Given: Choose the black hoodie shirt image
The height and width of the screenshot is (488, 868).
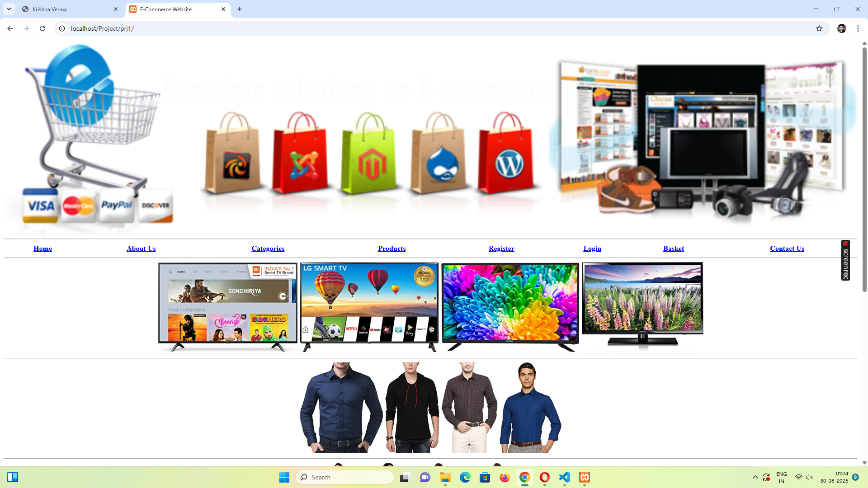Looking at the screenshot, I should click(x=412, y=408).
